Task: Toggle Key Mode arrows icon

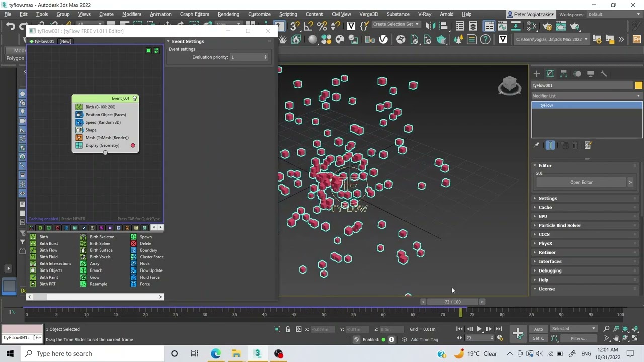Action: coord(459,338)
